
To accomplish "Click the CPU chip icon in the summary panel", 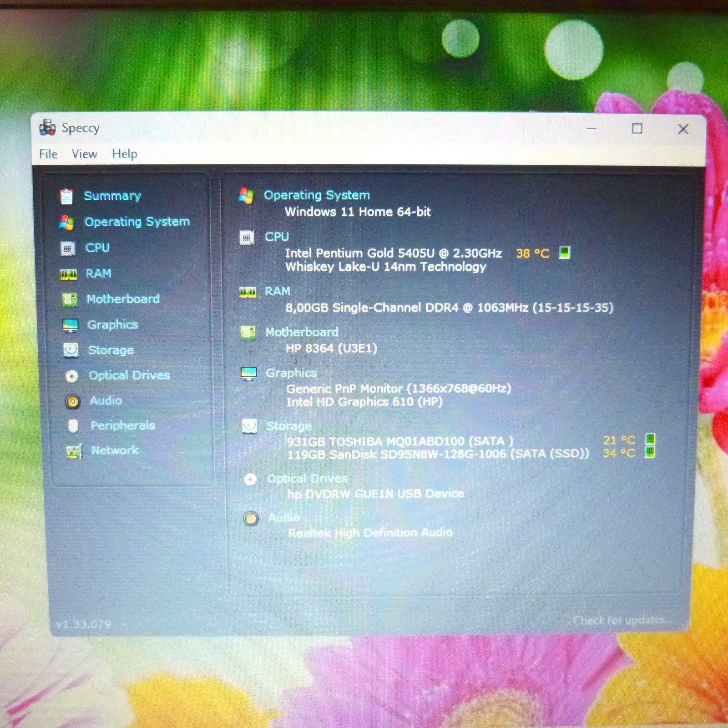I will tap(247, 238).
